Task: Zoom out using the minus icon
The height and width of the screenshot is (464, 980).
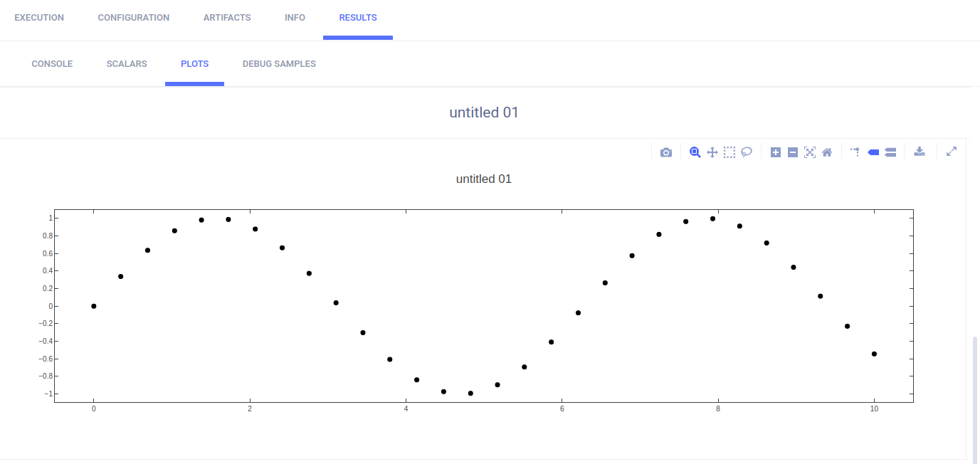Action: (x=793, y=152)
